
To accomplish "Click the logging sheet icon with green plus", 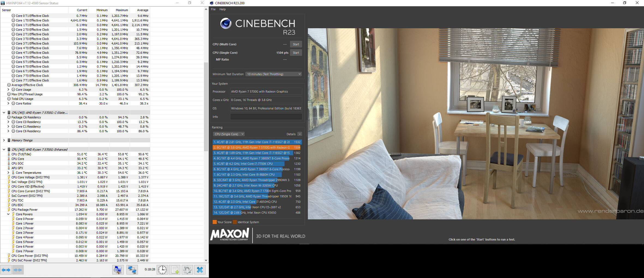I will pos(175,270).
